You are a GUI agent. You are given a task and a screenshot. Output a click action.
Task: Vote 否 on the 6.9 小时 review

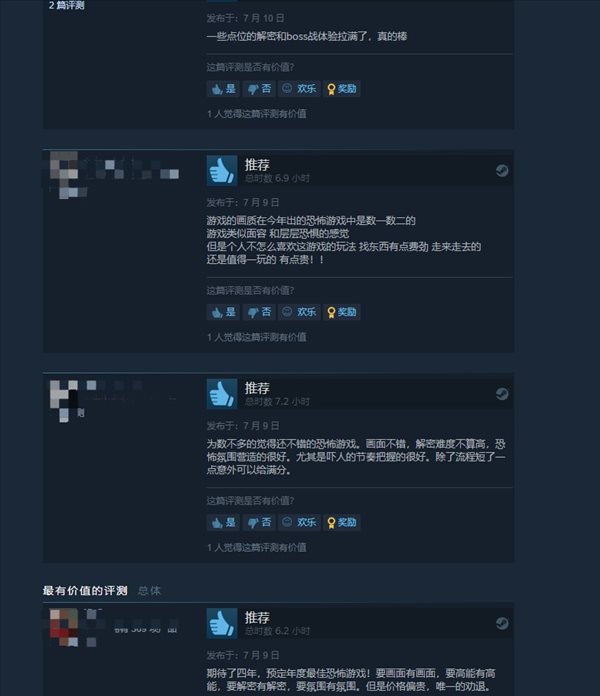click(x=259, y=312)
